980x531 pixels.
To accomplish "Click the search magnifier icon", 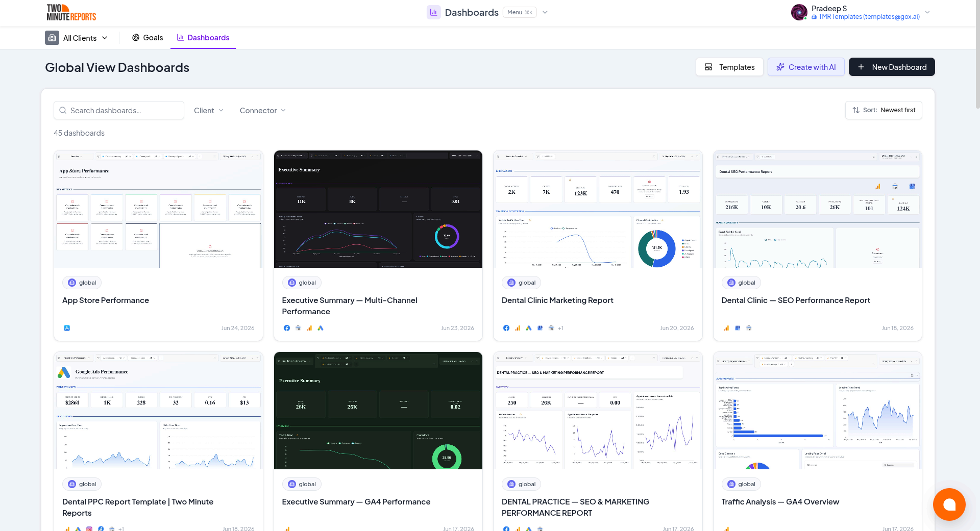I will point(63,110).
